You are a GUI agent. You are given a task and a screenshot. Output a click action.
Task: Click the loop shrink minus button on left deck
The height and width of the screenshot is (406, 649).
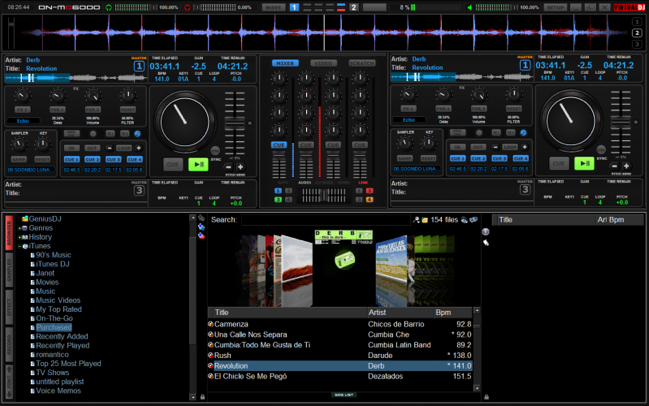coord(109,148)
